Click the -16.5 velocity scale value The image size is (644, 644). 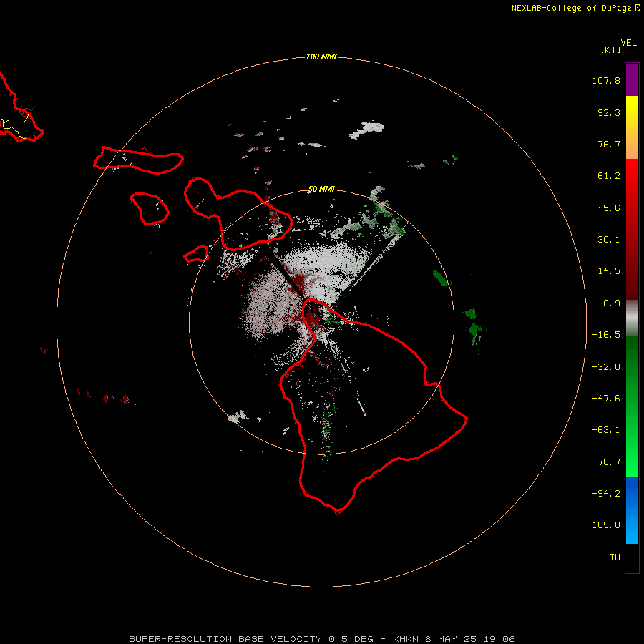click(x=606, y=335)
